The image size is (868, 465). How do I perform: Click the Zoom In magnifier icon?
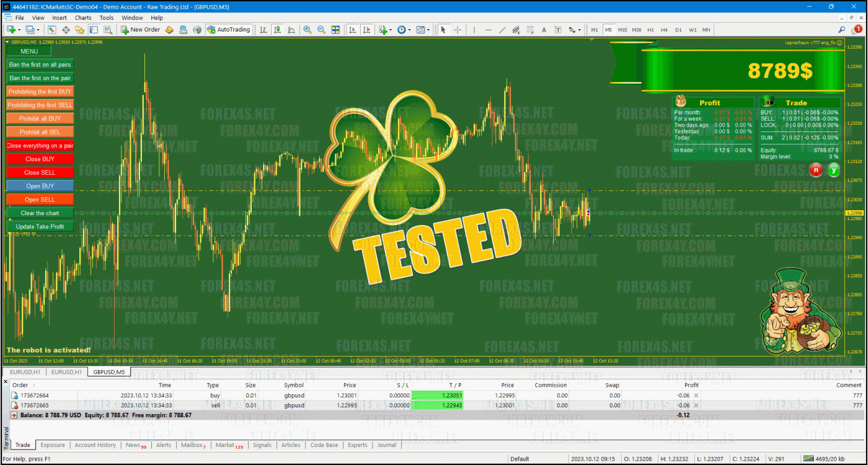[308, 30]
